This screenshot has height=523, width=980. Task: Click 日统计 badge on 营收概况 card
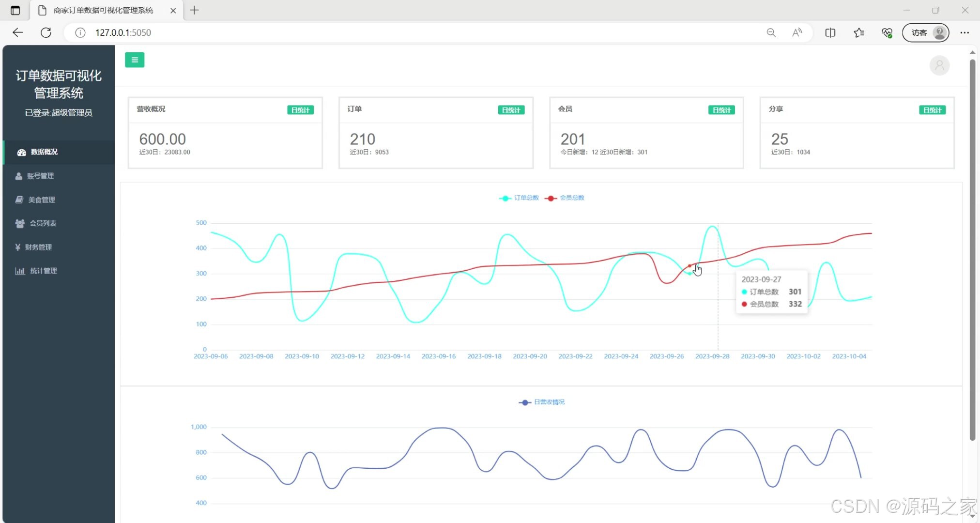[300, 110]
